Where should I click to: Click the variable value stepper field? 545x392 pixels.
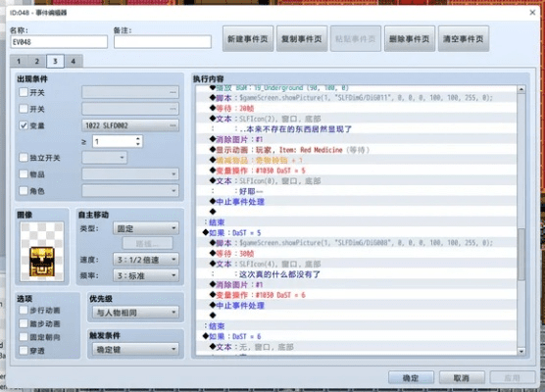coord(118,141)
